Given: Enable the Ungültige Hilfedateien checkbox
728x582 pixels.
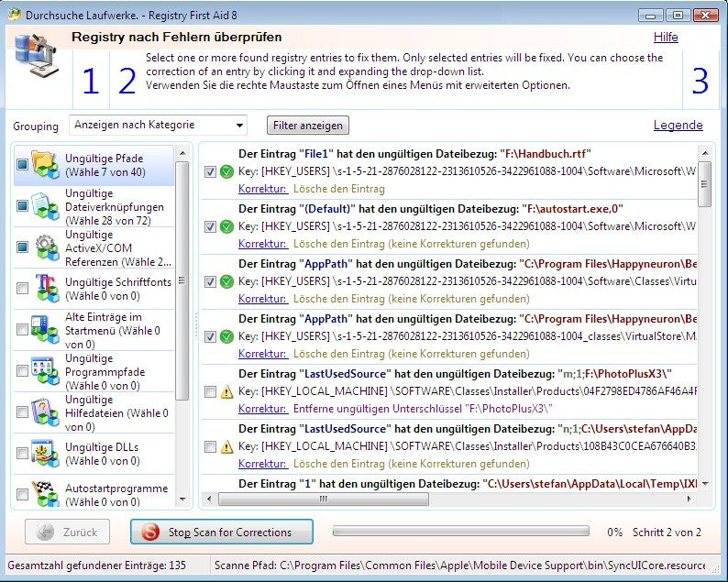Looking at the screenshot, I should click(x=22, y=412).
